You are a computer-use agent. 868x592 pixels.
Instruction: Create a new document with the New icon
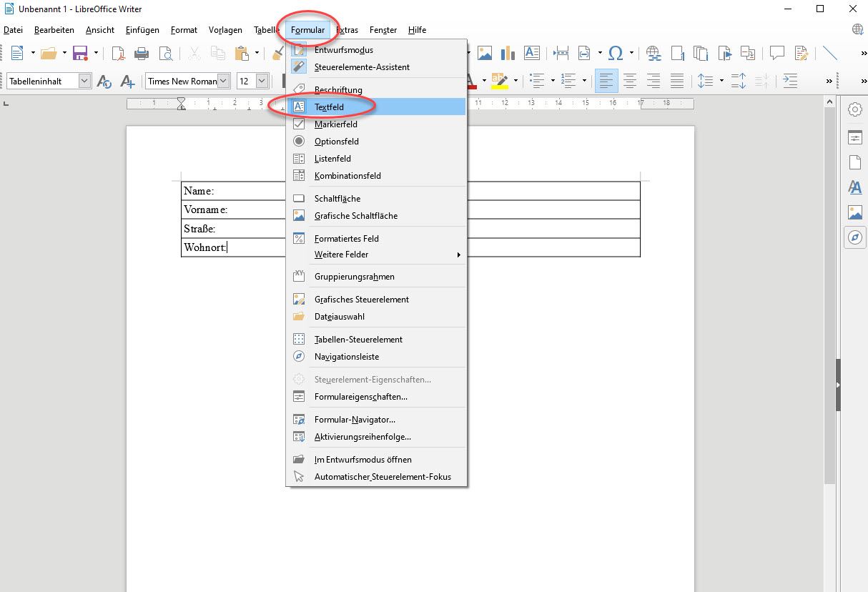point(16,53)
